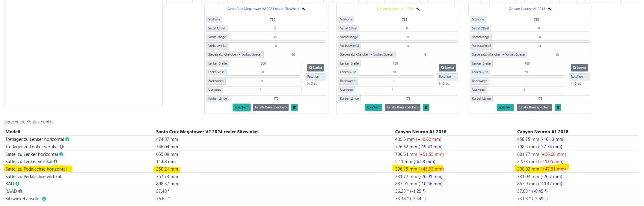This screenshot has height=206, width=644.
Task: Click Lenker-Breite field showing 800
Action: pyautogui.click(x=265, y=64)
